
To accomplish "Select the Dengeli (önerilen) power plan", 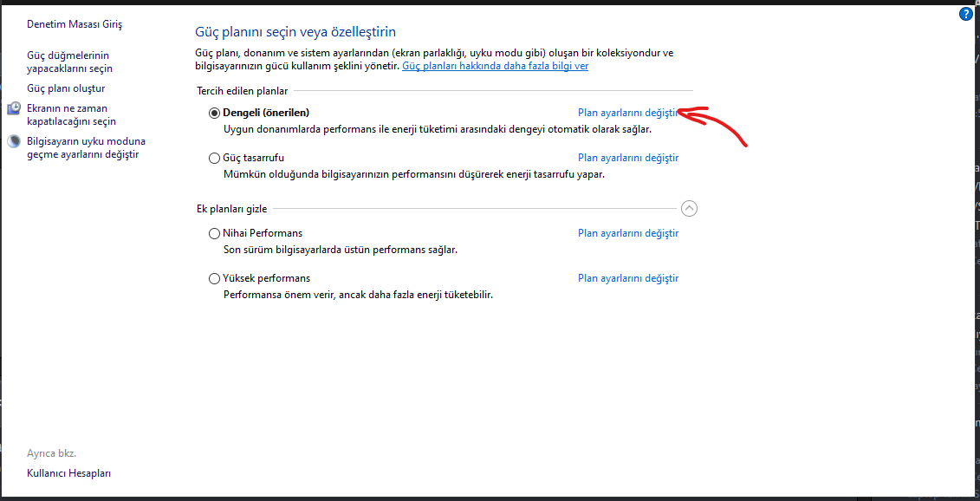I will pos(215,113).
